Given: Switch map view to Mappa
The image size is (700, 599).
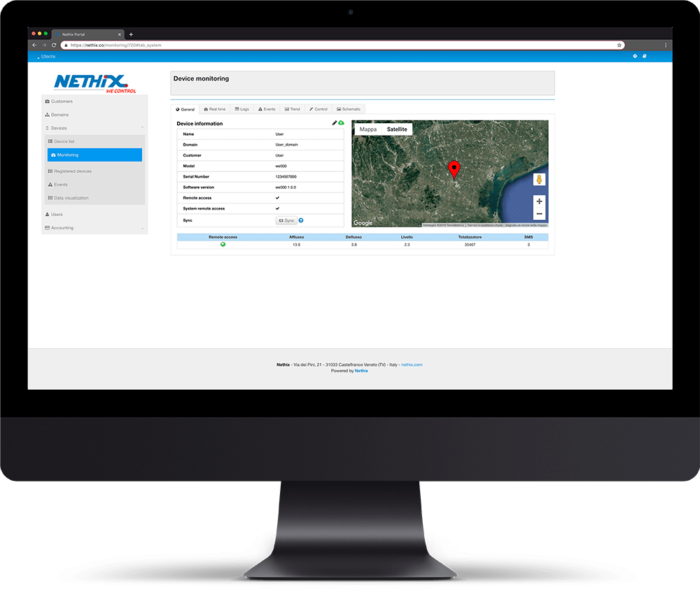Looking at the screenshot, I should click(x=367, y=129).
